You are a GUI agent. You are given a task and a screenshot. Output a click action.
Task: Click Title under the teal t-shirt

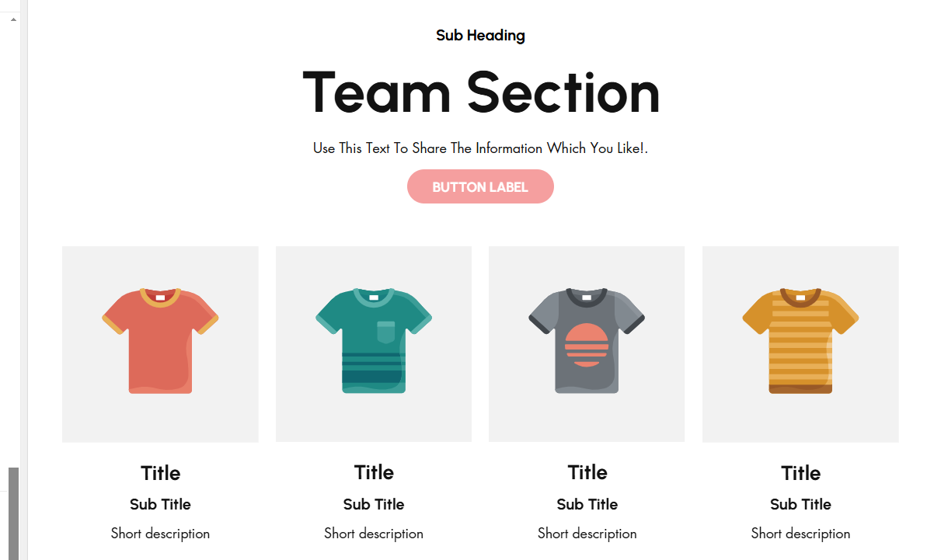pyautogui.click(x=374, y=472)
